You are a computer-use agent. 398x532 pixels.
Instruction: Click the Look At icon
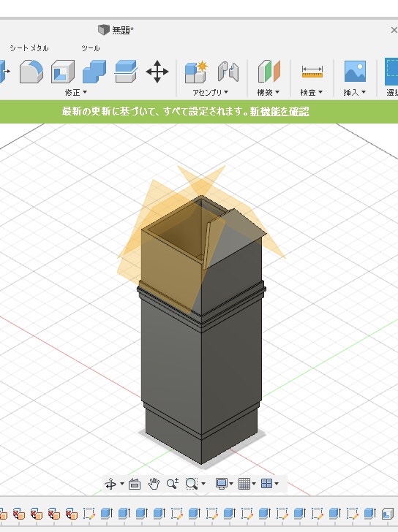click(135, 484)
